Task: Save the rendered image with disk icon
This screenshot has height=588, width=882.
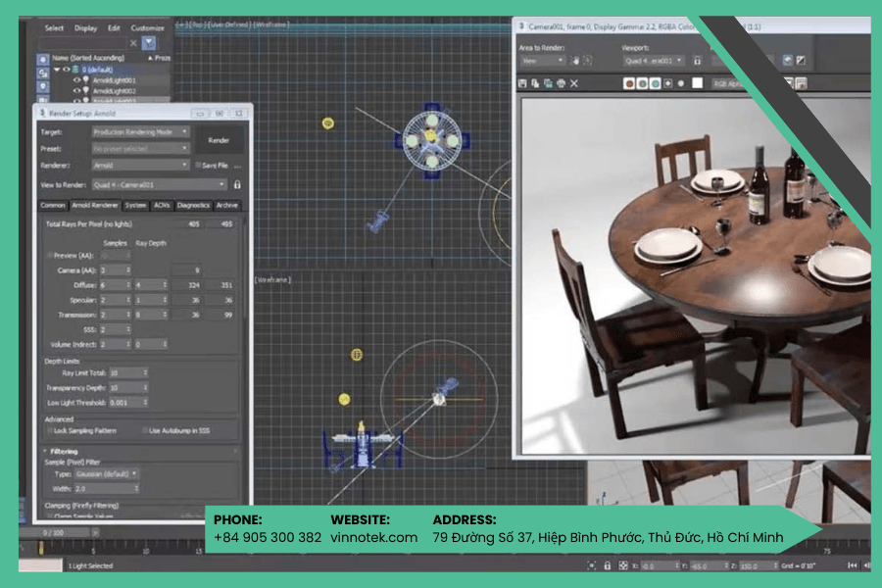Action: (522, 83)
